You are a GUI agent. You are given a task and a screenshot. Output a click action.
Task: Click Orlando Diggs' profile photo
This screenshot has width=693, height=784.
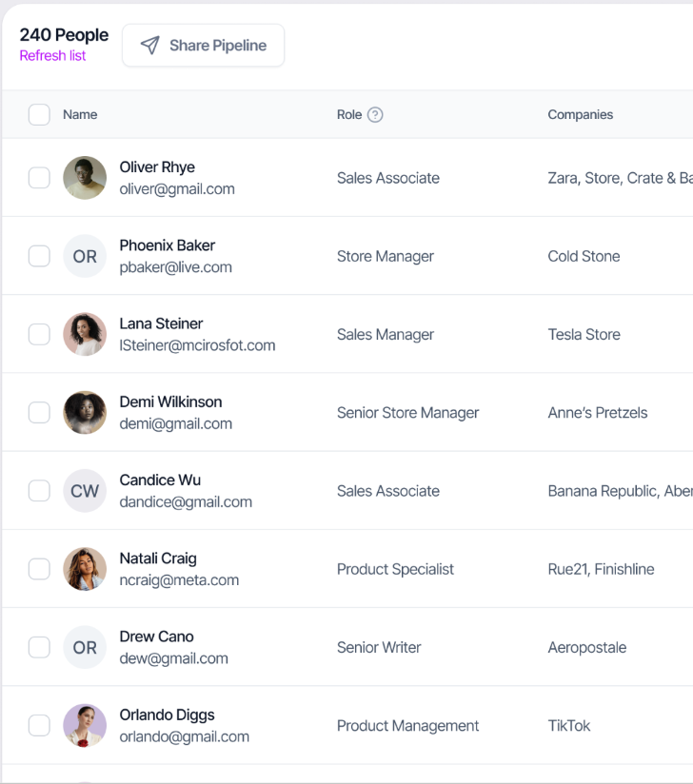click(85, 726)
